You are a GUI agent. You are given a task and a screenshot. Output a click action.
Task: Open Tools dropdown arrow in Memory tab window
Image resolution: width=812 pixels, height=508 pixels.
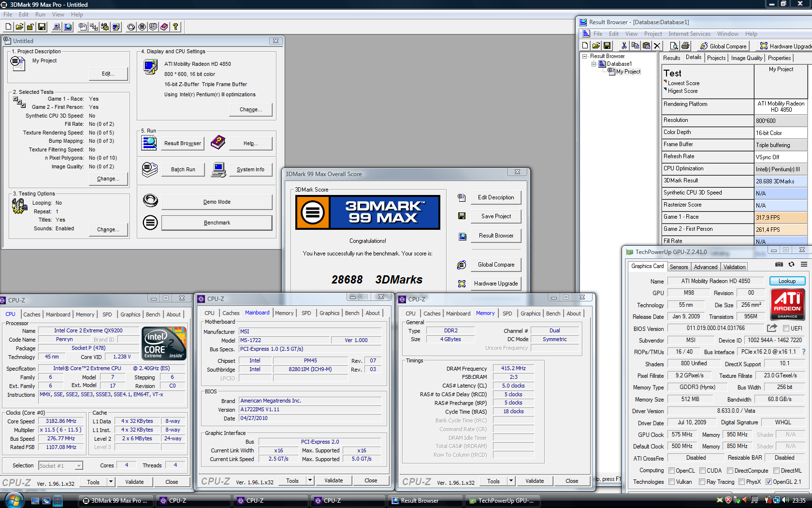point(511,481)
